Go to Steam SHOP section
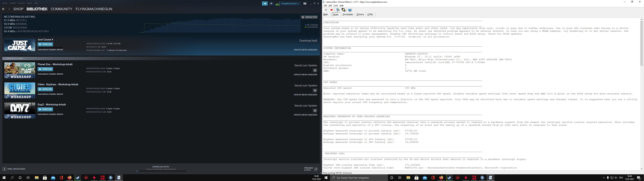Image resolution: width=644 pixels, height=181 pixels. click(x=18, y=9)
